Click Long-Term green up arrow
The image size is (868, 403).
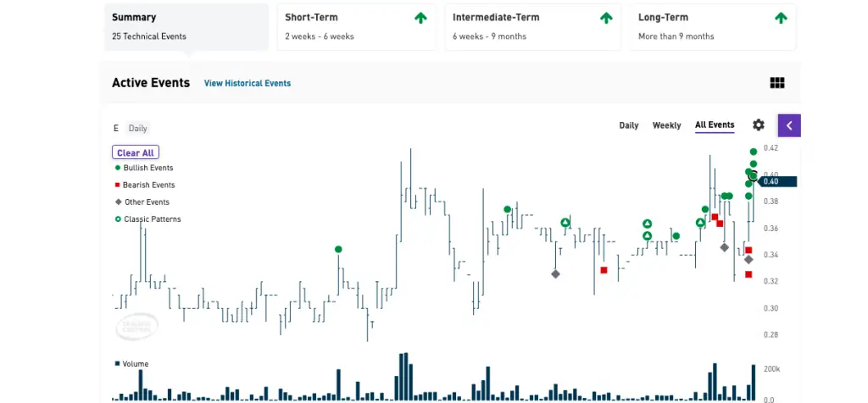pyautogui.click(x=781, y=18)
